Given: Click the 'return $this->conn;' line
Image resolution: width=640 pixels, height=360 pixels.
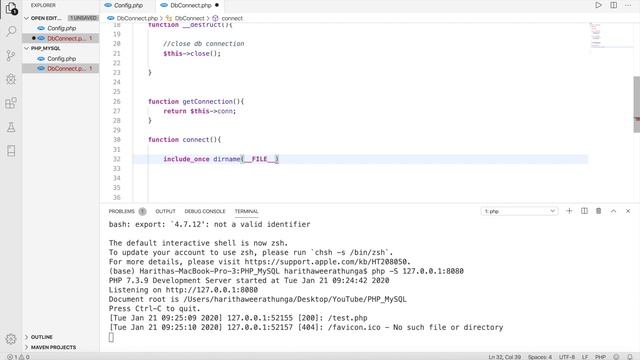Looking at the screenshot, I should pos(200,111).
